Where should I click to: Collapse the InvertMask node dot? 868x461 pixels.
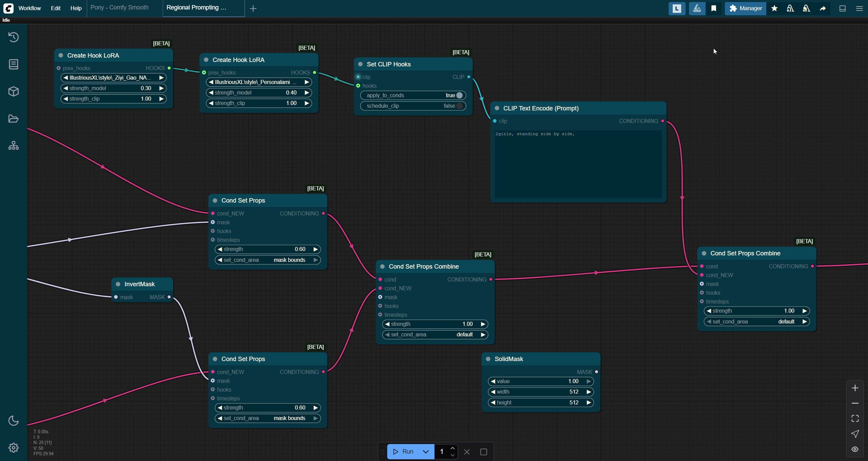coord(118,284)
